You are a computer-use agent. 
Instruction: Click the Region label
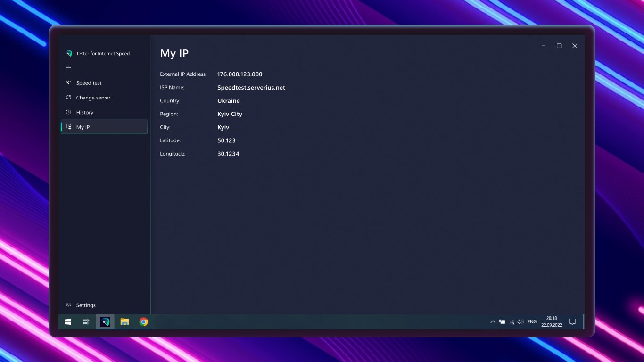pyautogui.click(x=169, y=114)
